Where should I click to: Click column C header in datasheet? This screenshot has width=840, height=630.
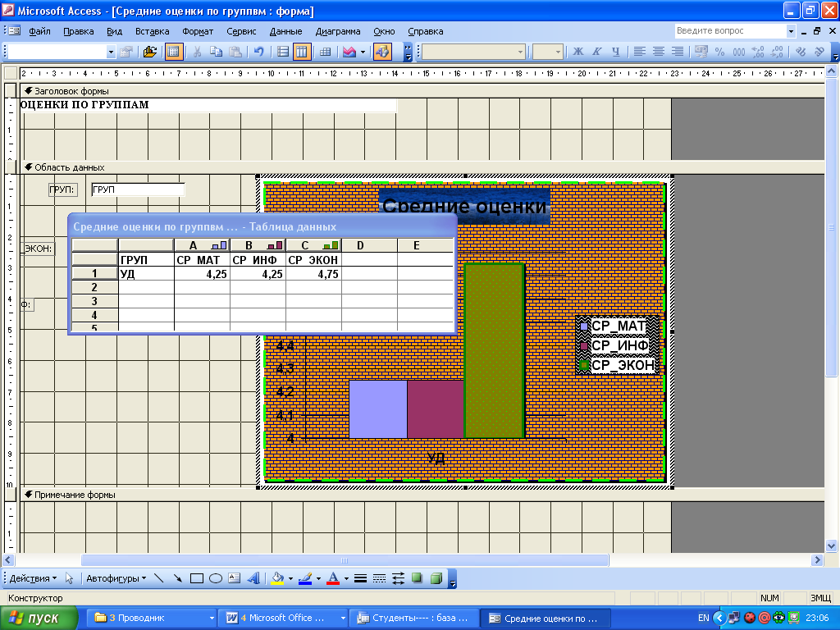point(313,245)
